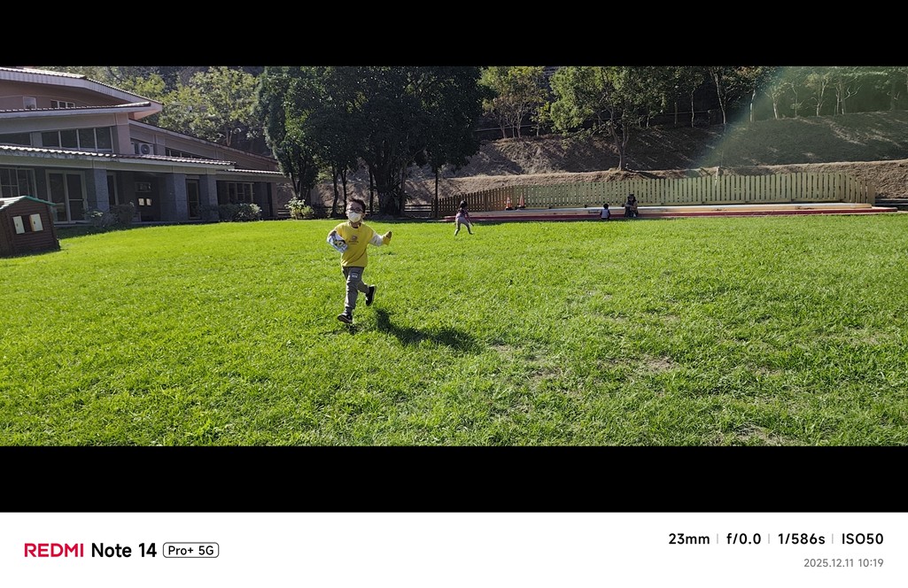Click the adult sitting near the fence
Image resolution: width=908 pixels, height=588 pixels.
click(x=631, y=206)
